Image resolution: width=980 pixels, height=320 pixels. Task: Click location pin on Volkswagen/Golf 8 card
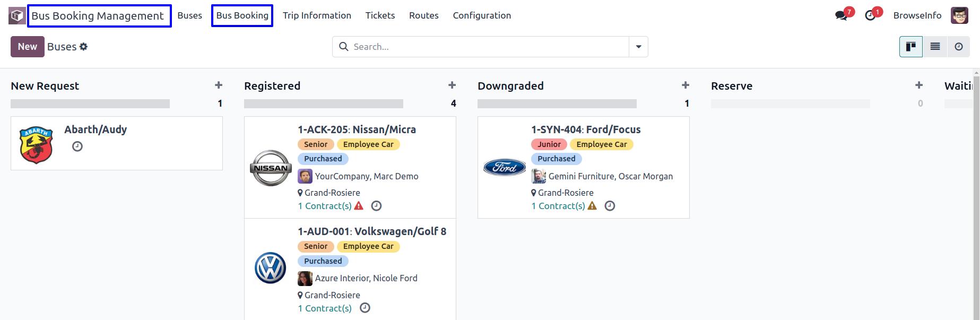pyautogui.click(x=300, y=295)
